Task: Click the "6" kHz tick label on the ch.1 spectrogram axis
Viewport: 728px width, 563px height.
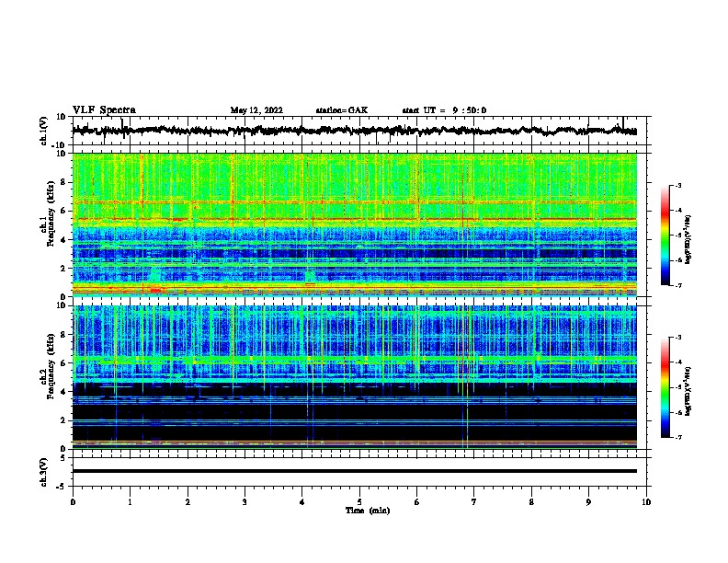Action: click(63, 211)
